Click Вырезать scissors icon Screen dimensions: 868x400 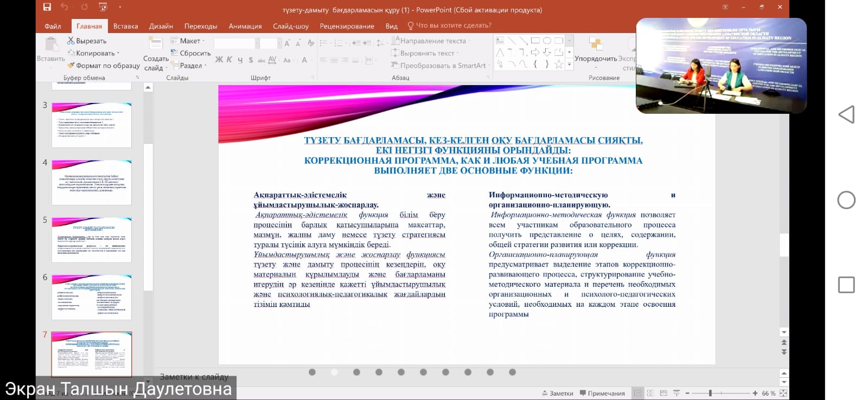click(x=71, y=41)
